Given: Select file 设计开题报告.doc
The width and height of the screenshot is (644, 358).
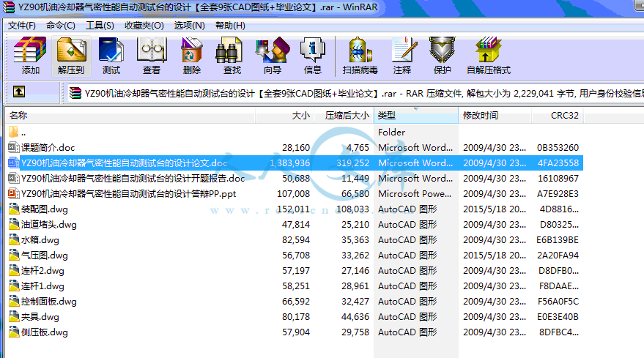Looking at the screenshot, I should point(133,178).
